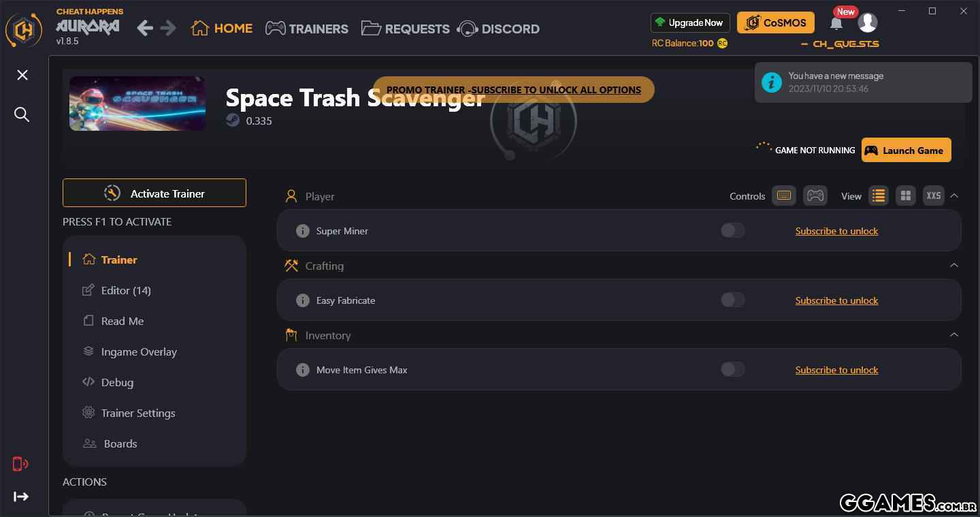Image resolution: width=980 pixels, height=517 pixels.
Task: Open the Trainers tab
Action: 307,29
